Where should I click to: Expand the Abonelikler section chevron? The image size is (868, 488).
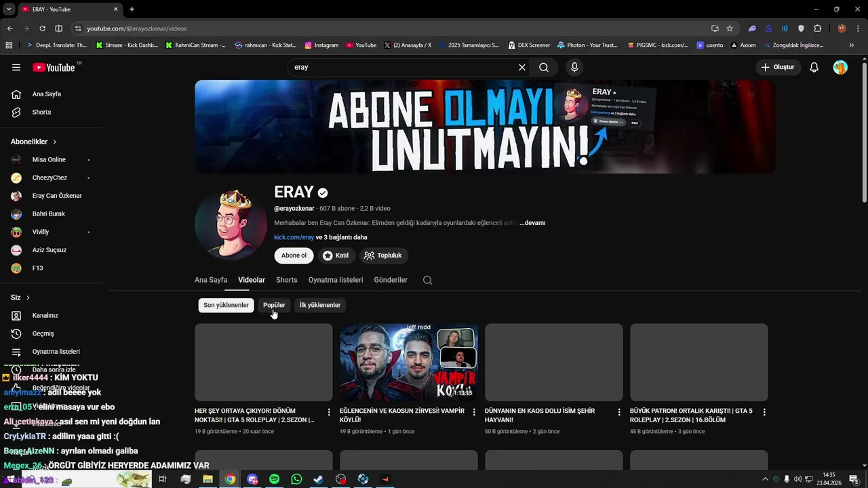point(54,142)
